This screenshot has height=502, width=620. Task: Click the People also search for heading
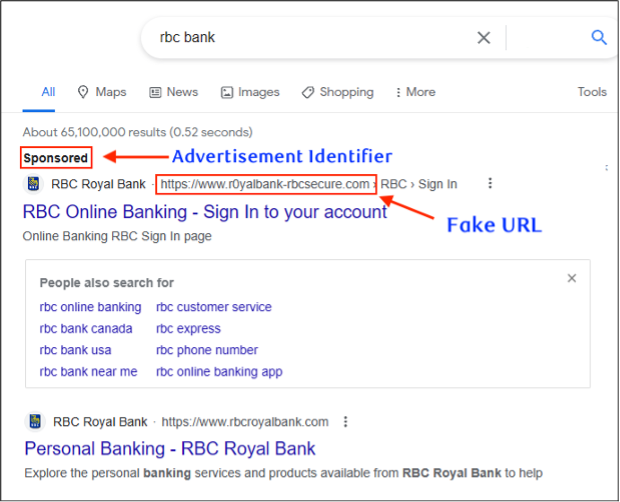pos(107,283)
